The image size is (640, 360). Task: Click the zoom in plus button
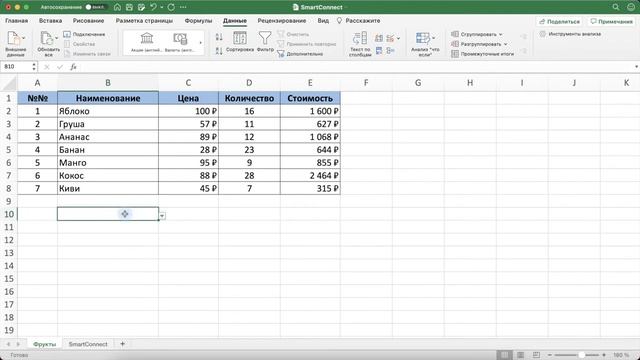click(x=604, y=355)
